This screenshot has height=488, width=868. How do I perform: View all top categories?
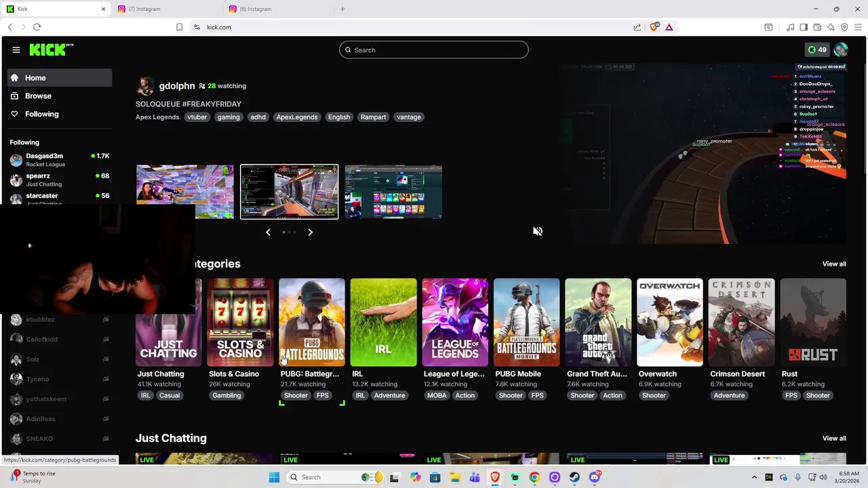pos(834,264)
